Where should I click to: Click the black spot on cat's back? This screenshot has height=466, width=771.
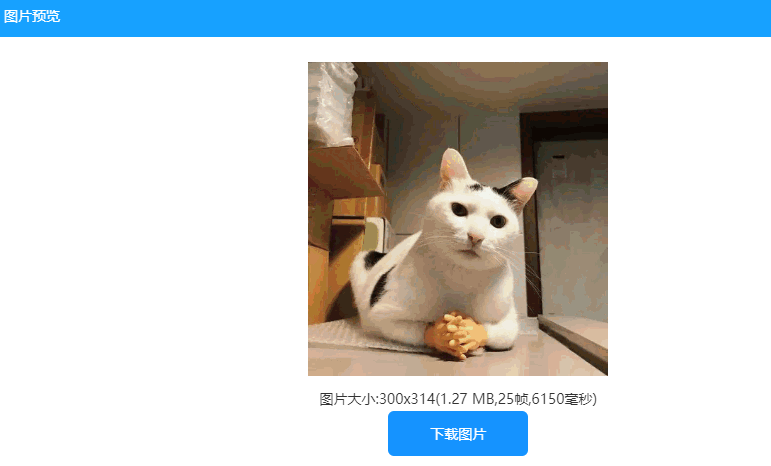[379, 291]
